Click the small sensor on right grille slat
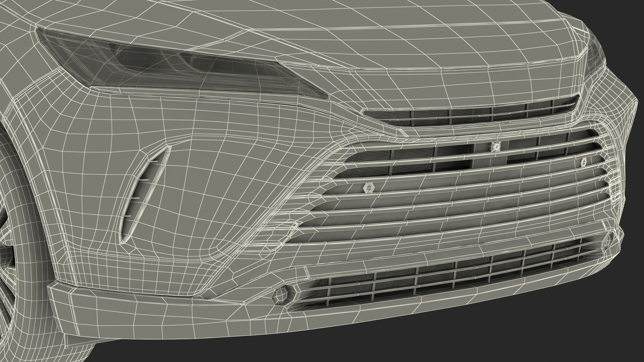This screenshot has width=644, height=362. point(583,162)
